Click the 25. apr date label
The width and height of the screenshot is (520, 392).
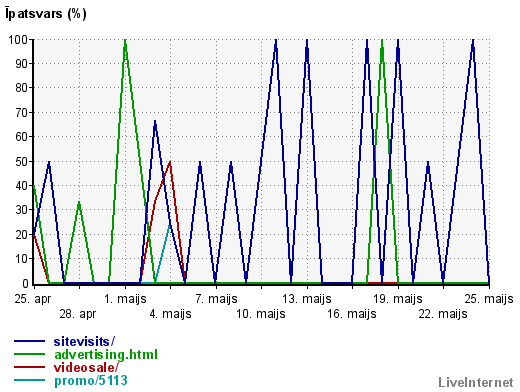[x=33, y=299]
